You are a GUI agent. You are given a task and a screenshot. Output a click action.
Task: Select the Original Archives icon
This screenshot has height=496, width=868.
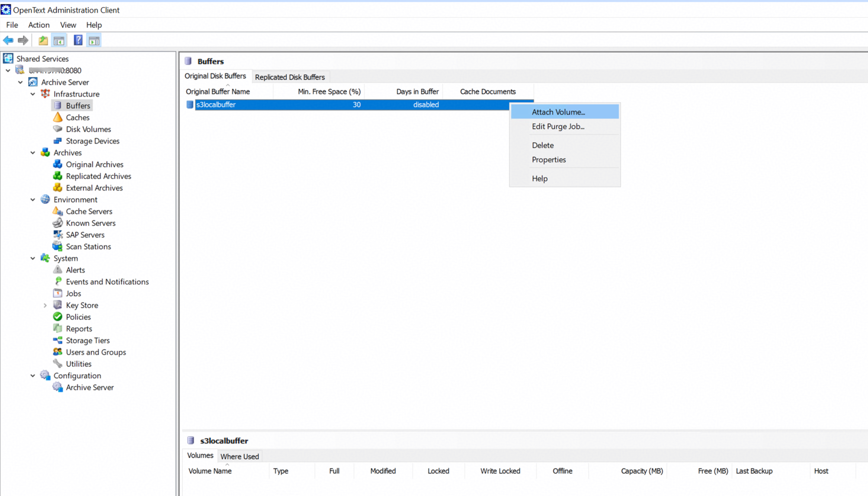(58, 164)
